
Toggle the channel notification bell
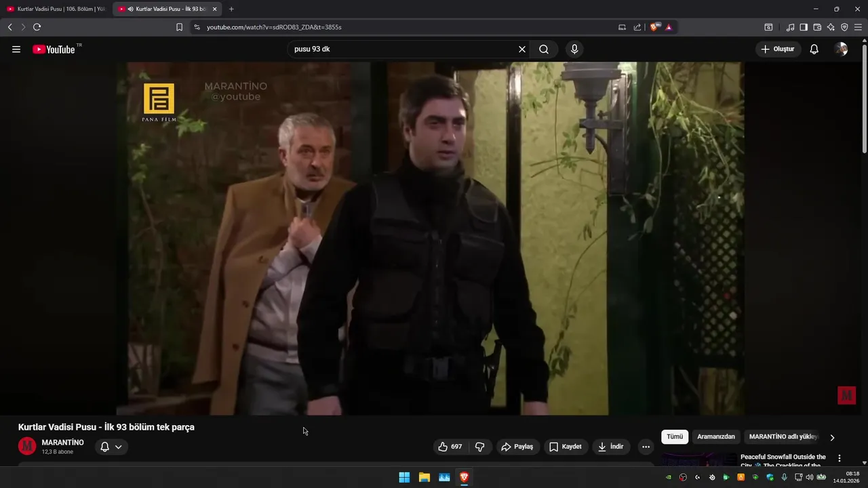pyautogui.click(x=105, y=447)
